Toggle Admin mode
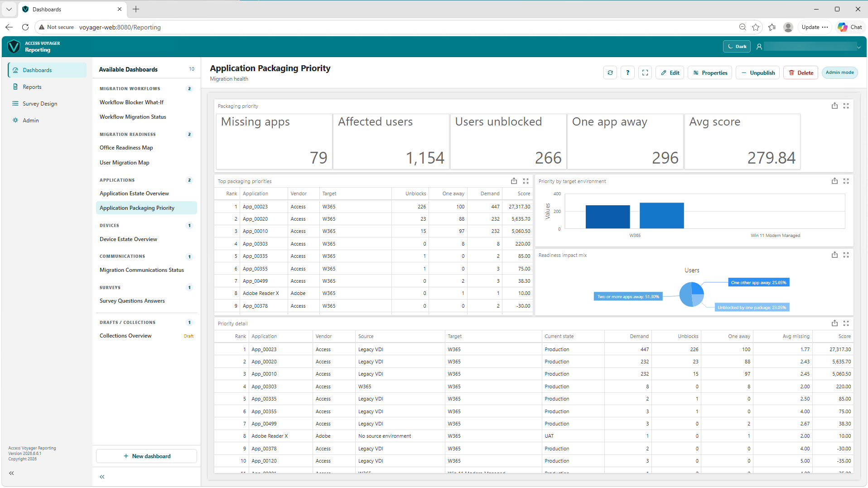The width and height of the screenshot is (868, 488). click(839, 72)
